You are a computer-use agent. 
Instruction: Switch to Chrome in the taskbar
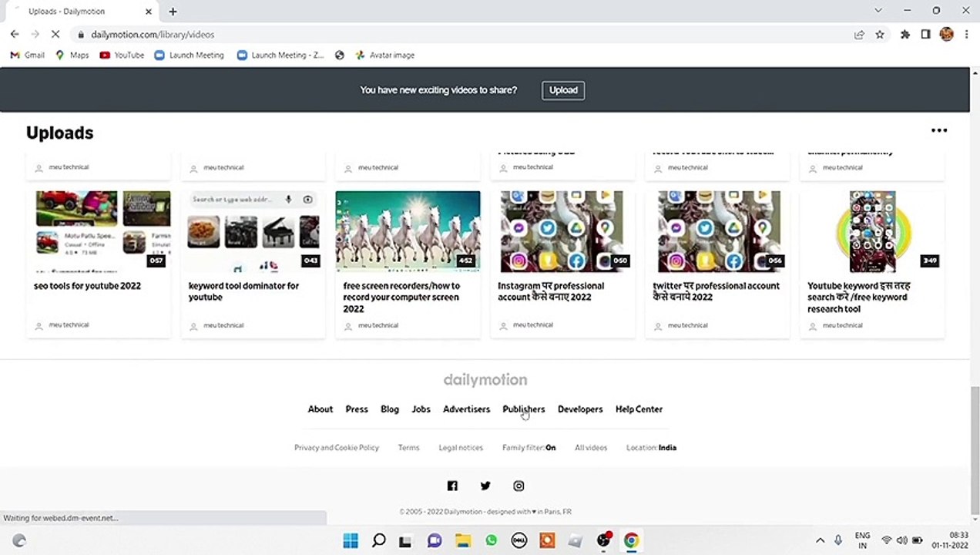coord(631,540)
